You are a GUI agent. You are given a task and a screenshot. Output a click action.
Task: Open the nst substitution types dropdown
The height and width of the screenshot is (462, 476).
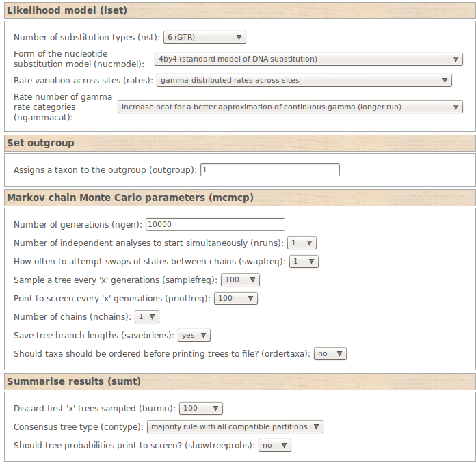tap(204, 38)
